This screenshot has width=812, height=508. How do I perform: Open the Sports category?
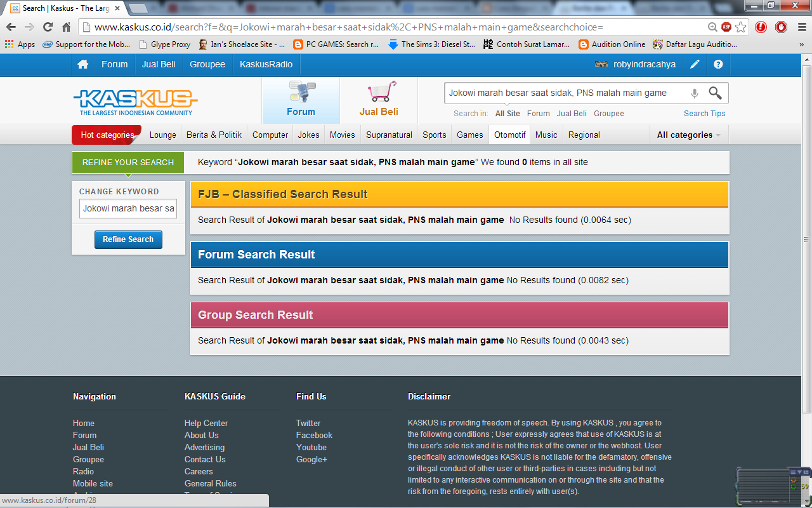point(435,135)
